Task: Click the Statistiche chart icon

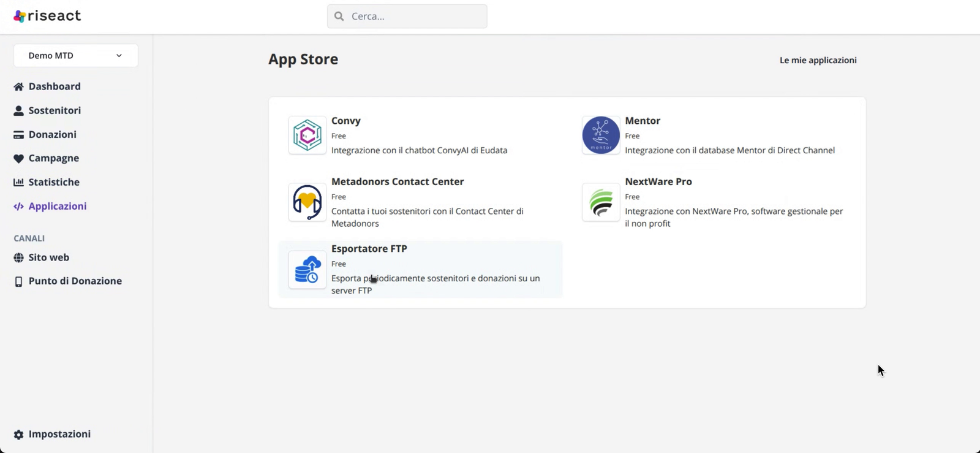Action: click(x=18, y=182)
